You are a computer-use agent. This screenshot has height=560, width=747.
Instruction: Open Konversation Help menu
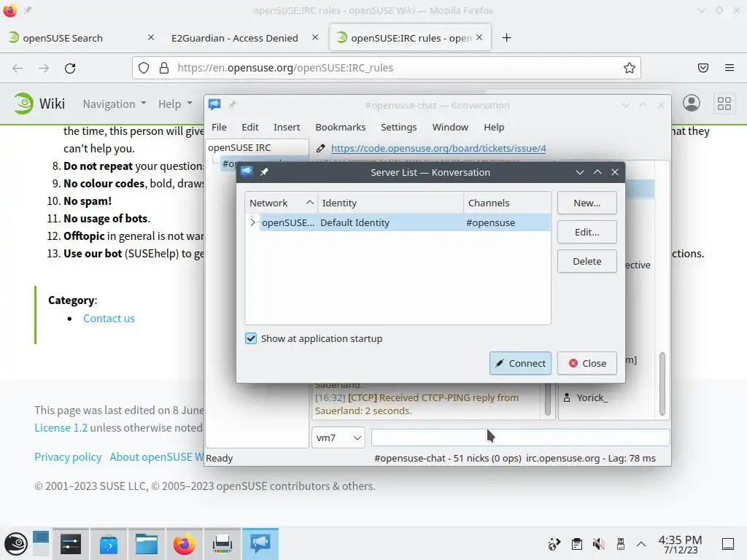click(494, 127)
